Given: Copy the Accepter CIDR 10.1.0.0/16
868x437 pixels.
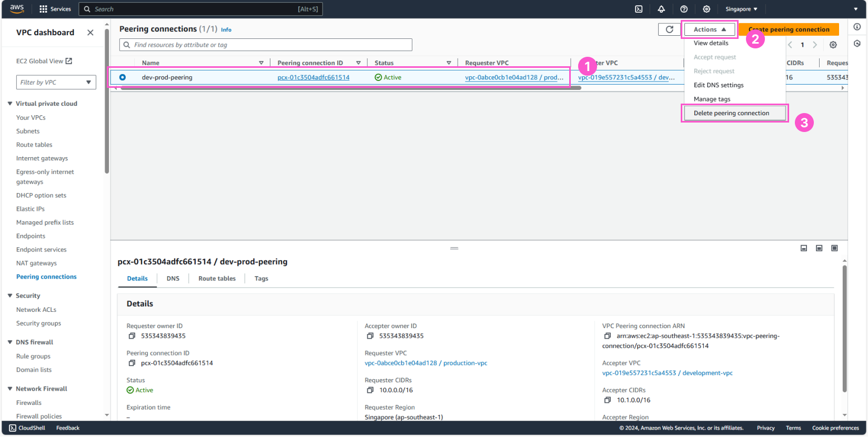Looking at the screenshot, I should (x=608, y=400).
